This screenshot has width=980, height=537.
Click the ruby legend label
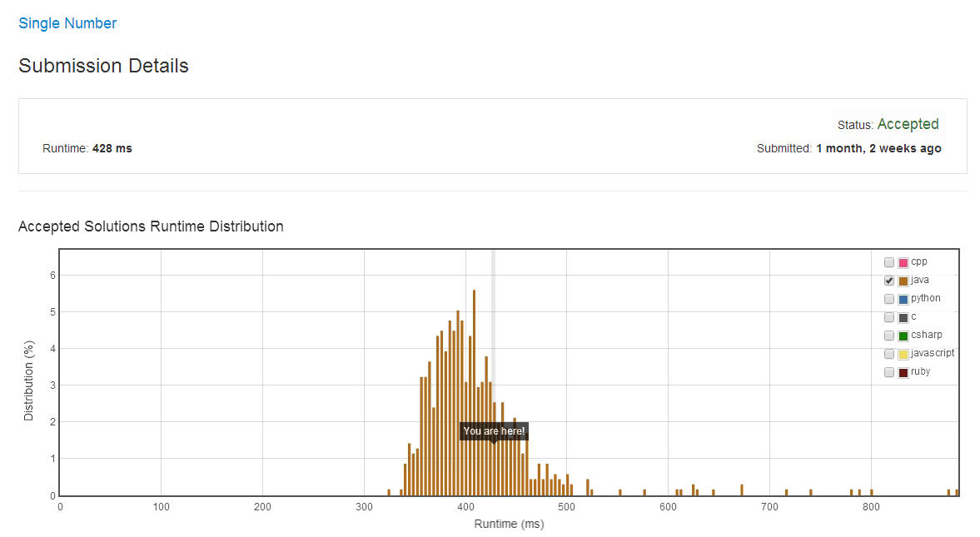(921, 371)
